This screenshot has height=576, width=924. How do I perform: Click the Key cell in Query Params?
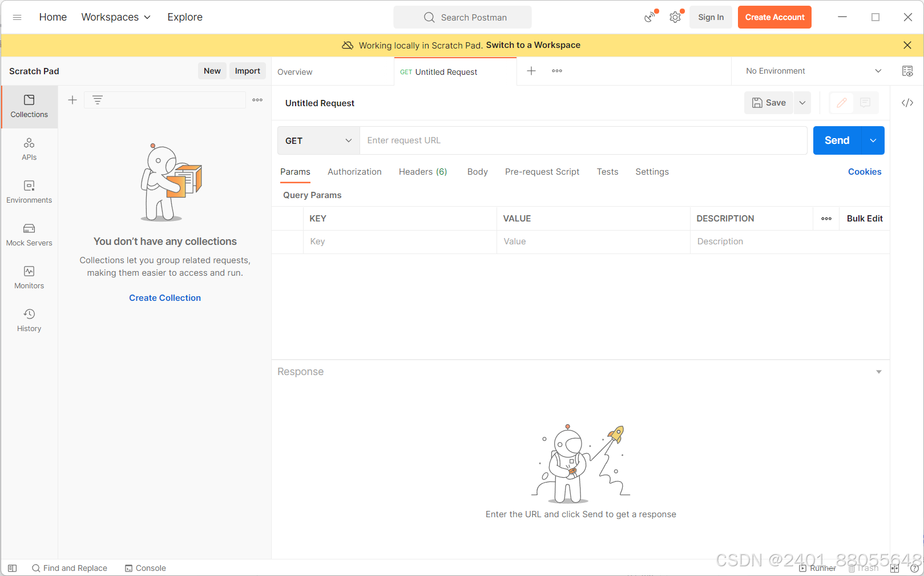click(x=400, y=241)
